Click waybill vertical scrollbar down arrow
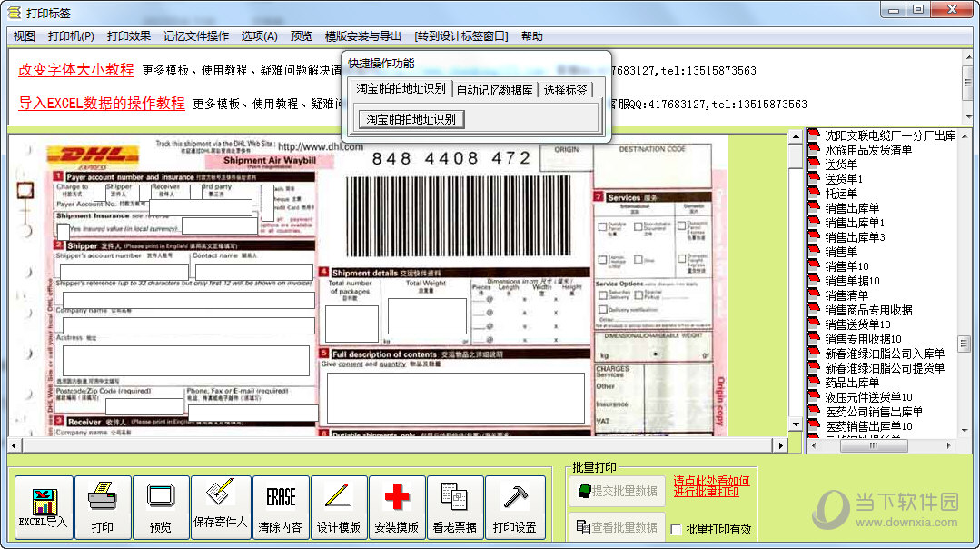The height and width of the screenshot is (549, 980). pos(796,424)
